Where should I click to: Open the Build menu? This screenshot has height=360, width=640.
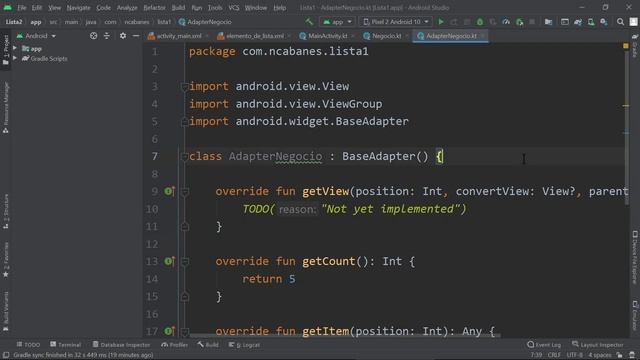pyautogui.click(x=178, y=7)
